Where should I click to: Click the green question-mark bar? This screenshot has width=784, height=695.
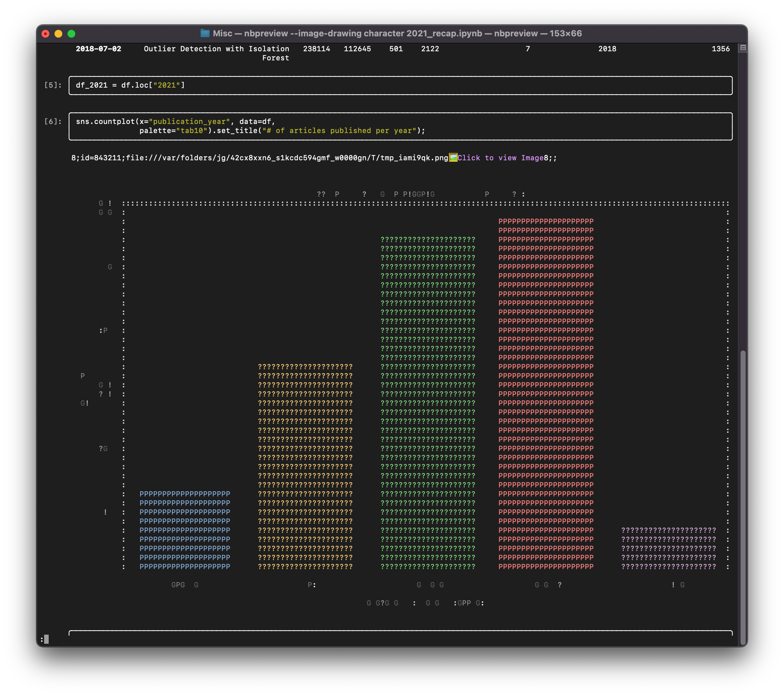pos(428,403)
